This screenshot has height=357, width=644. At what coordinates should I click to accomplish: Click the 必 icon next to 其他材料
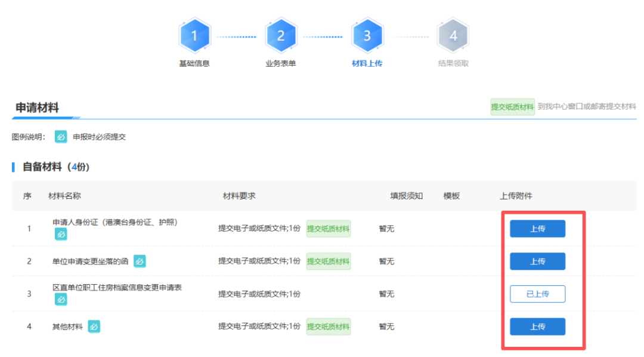(x=94, y=327)
